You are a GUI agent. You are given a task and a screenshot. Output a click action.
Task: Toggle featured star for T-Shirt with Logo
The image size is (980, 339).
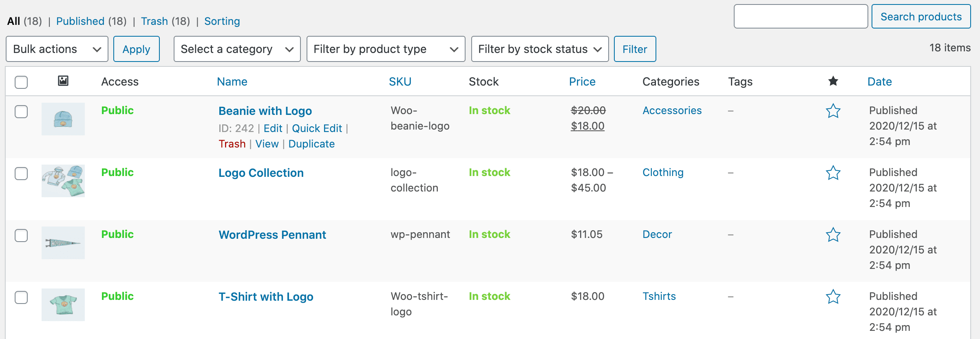pyautogui.click(x=833, y=297)
